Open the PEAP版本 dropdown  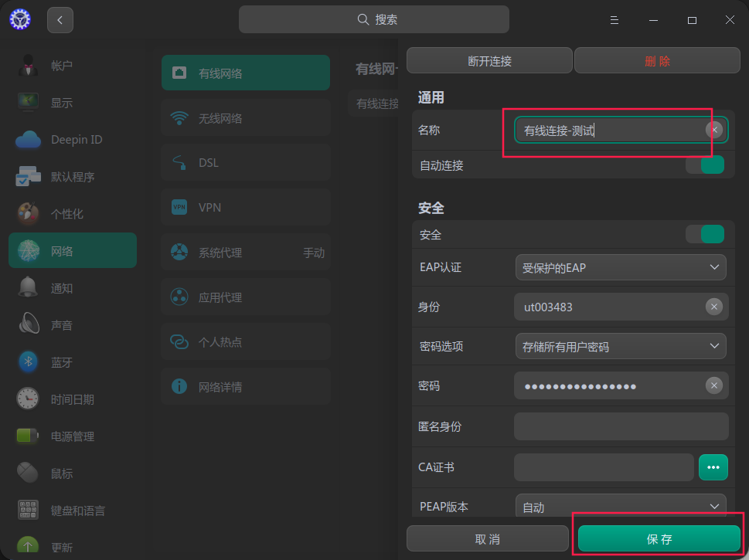click(621, 506)
